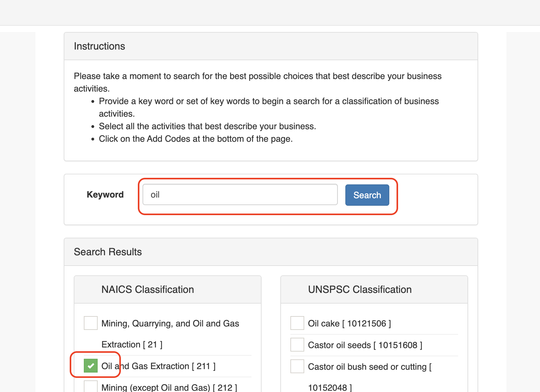Click the NAICS Classification panel heading
The width and height of the screenshot is (540, 392).
click(148, 289)
